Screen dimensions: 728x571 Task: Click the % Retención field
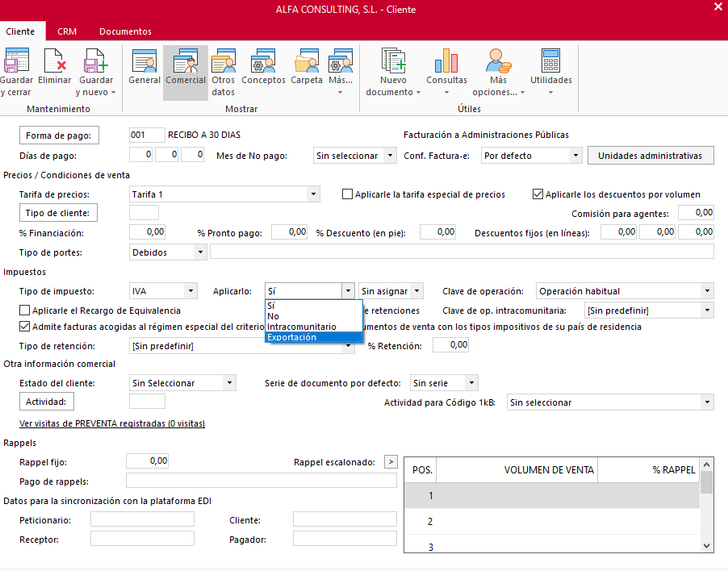(x=450, y=344)
